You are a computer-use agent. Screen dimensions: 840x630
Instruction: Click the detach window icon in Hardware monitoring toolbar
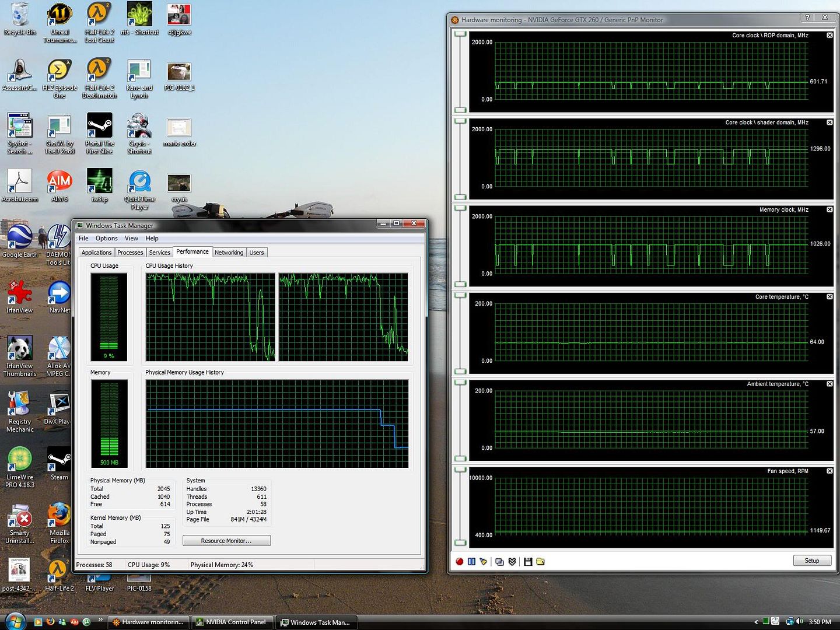click(499, 561)
